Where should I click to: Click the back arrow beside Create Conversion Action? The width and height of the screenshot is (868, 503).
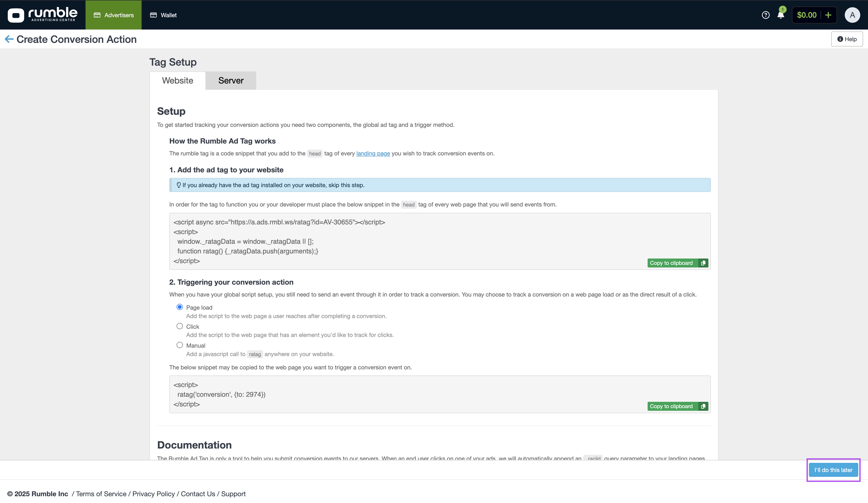click(9, 39)
